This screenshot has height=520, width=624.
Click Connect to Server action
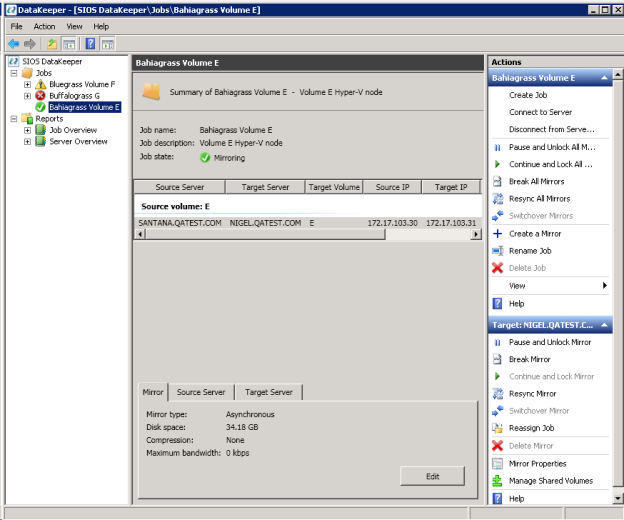[x=540, y=112]
